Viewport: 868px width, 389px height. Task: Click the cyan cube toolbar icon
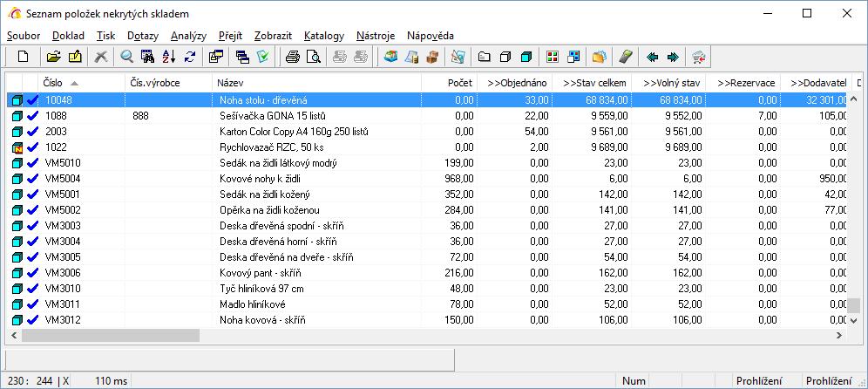(x=526, y=57)
